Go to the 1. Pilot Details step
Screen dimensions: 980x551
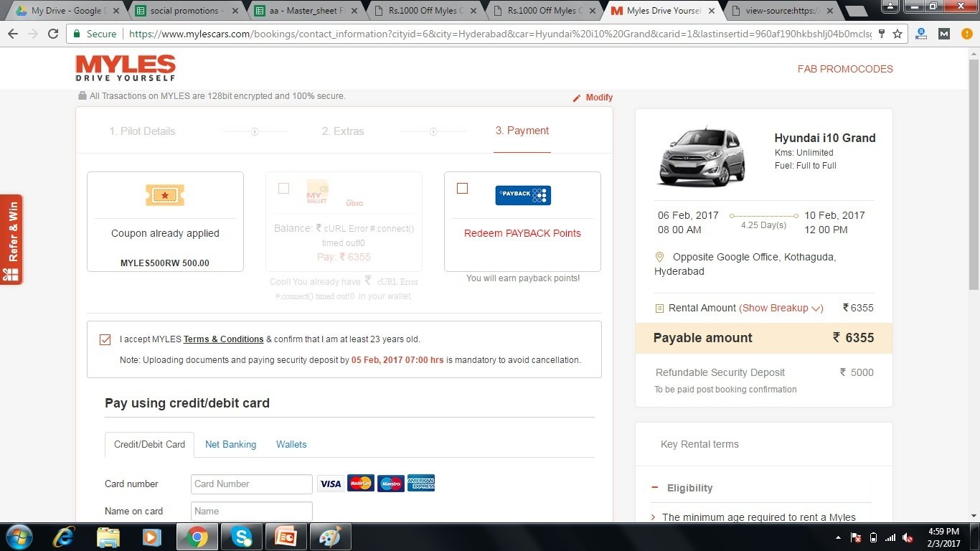142,131
